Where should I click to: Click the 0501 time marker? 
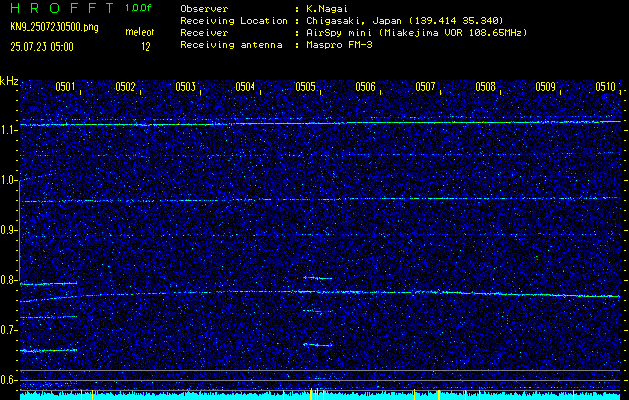(x=65, y=87)
